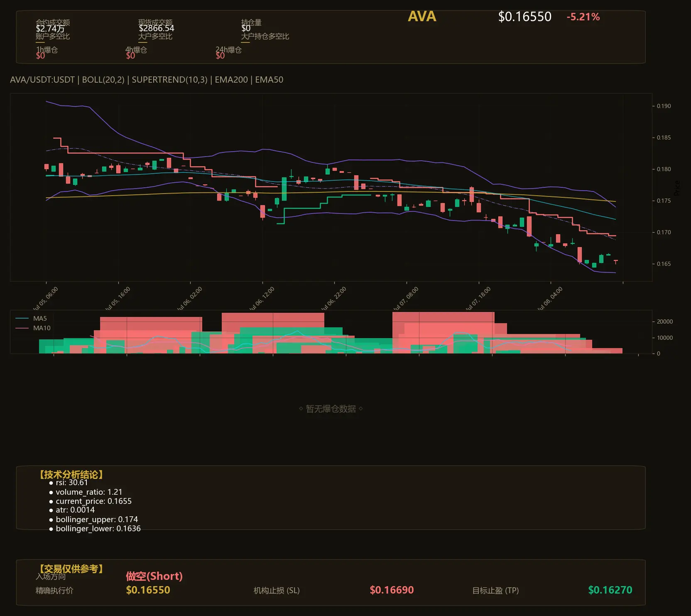Click the 20000 volume axis label
This screenshot has height=616, width=691.
[664, 321]
